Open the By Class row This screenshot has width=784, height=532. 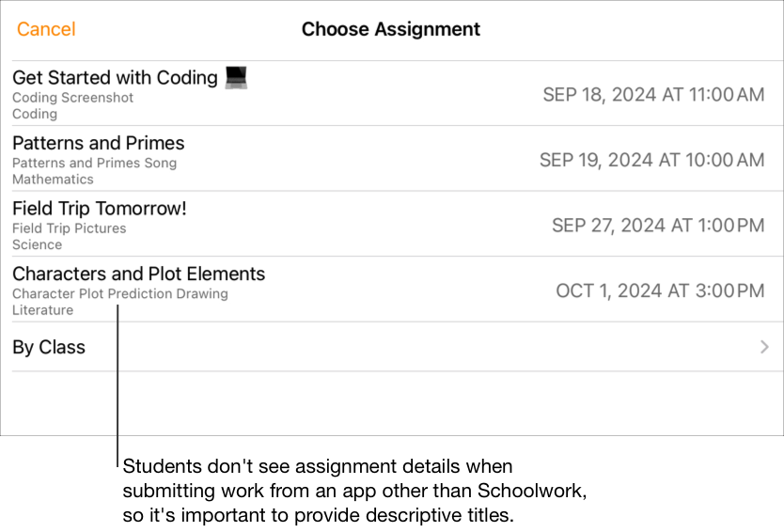tap(49, 348)
